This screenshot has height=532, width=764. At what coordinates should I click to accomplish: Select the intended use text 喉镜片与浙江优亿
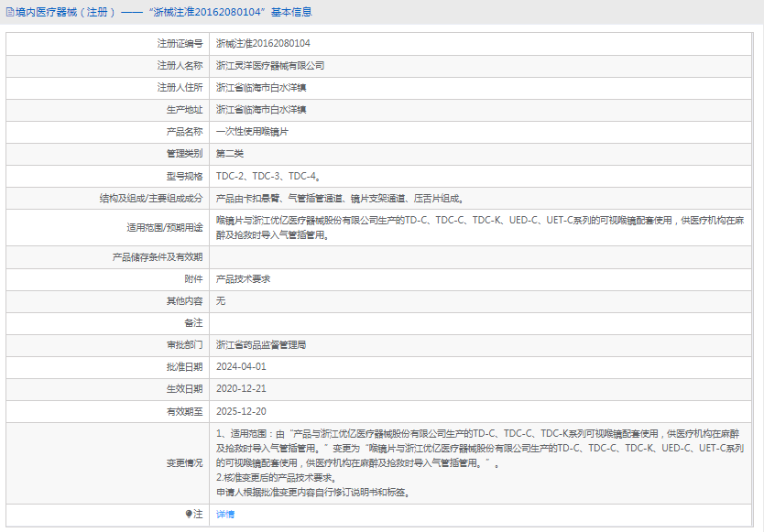(x=480, y=227)
